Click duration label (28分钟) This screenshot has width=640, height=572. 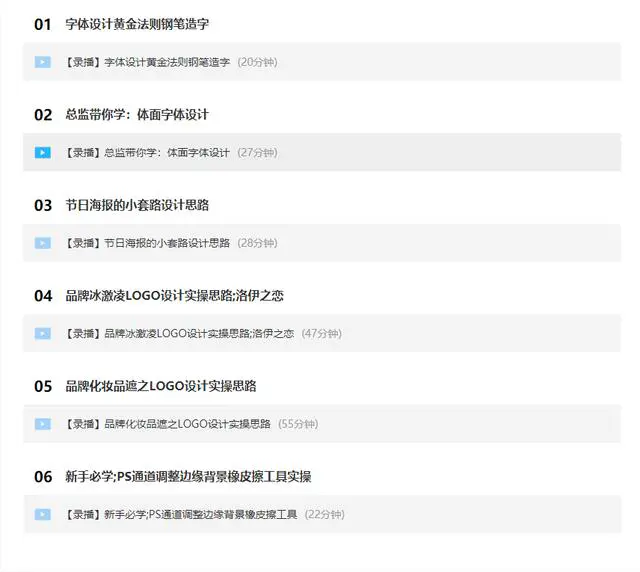pos(257,243)
